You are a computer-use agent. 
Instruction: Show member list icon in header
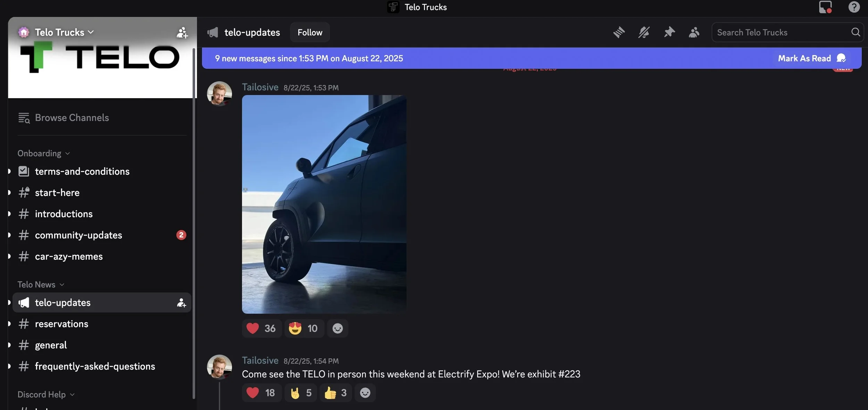click(694, 32)
